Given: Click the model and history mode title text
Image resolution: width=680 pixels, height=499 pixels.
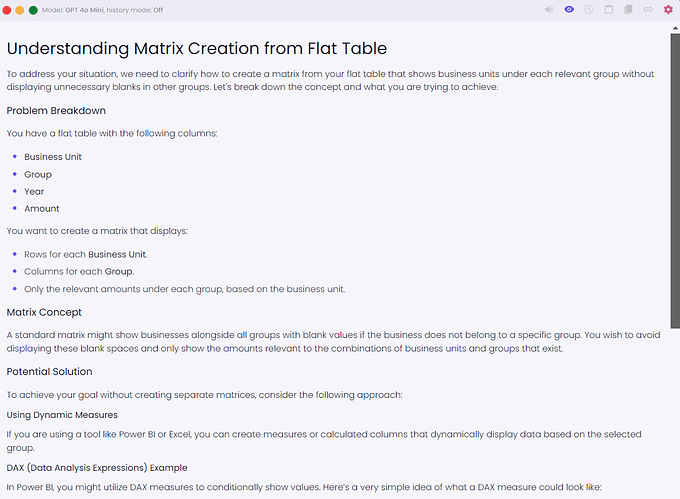Looking at the screenshot, I should pos(102,10).
